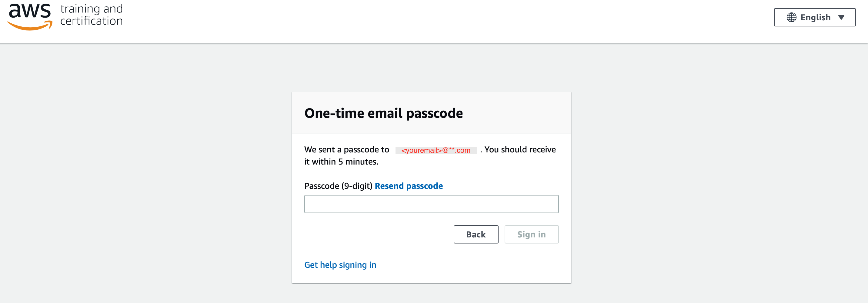This screenshot has width=868, height=303.
Task: Click the globe icon beside English
Action: [x=791, y=18]
